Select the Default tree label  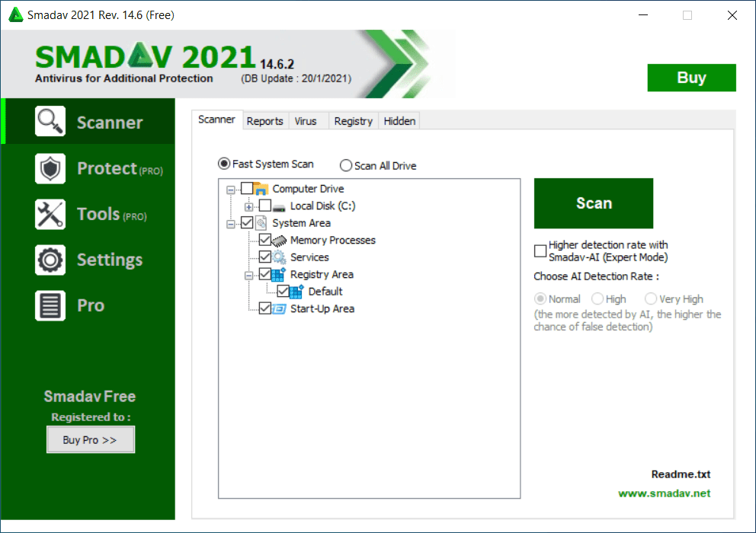325,292
